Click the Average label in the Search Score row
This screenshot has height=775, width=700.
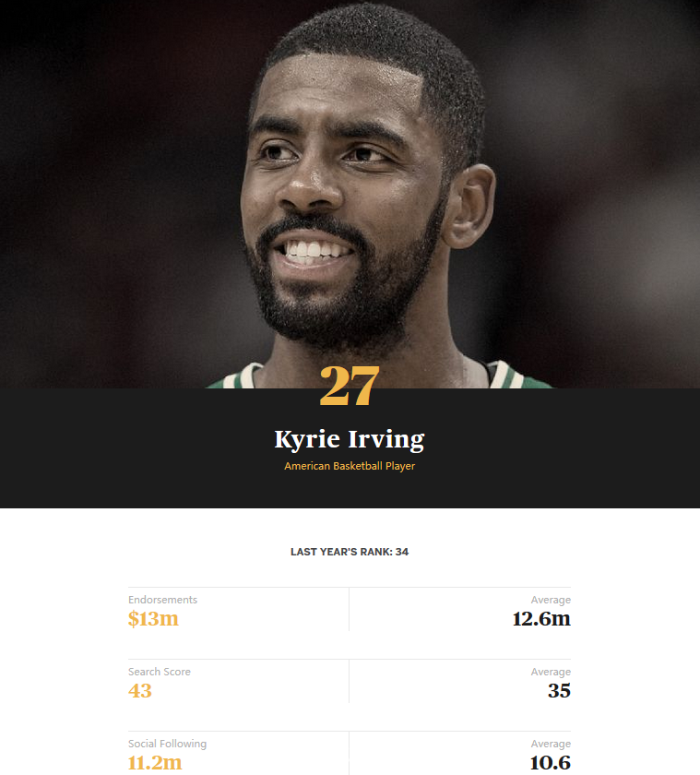pos(551,672)
